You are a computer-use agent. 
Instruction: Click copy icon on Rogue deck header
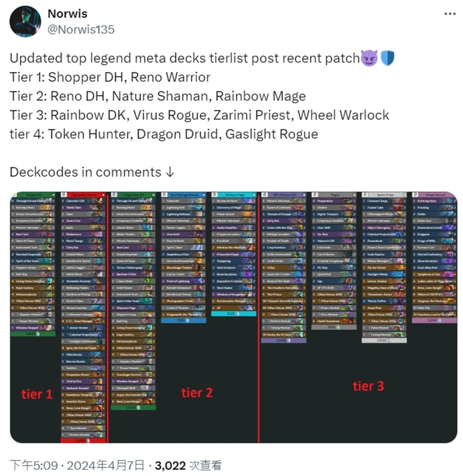coord(315,194)
